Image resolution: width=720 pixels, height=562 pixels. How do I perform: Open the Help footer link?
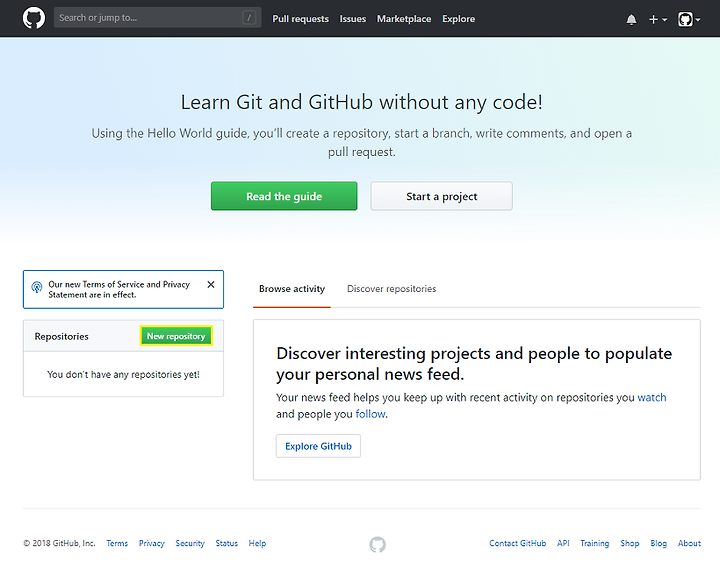(257, 543)
